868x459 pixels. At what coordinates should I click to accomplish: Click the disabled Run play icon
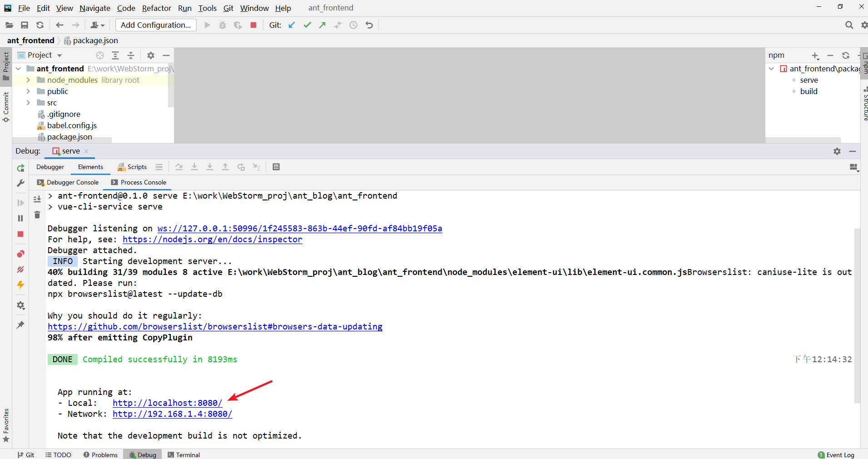pos(208,25)
